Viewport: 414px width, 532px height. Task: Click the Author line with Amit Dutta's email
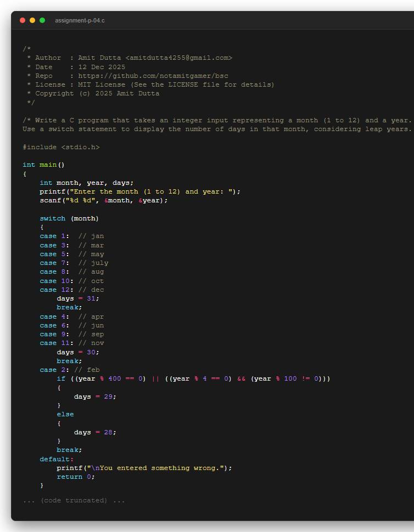tap(130, 58)
